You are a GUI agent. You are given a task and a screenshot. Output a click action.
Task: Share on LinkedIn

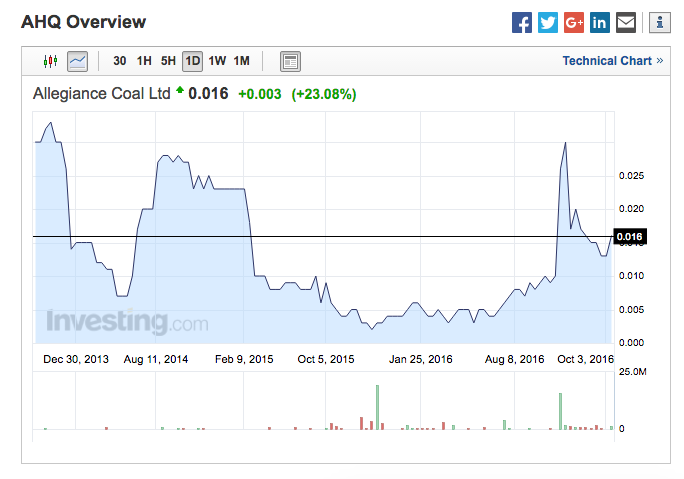point(600,22)
